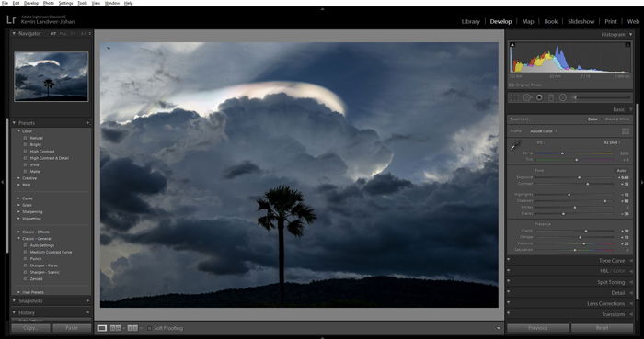The image size is (644, 339).
Task: Click the Before/After view icon
Action: (x=115, y=328)
